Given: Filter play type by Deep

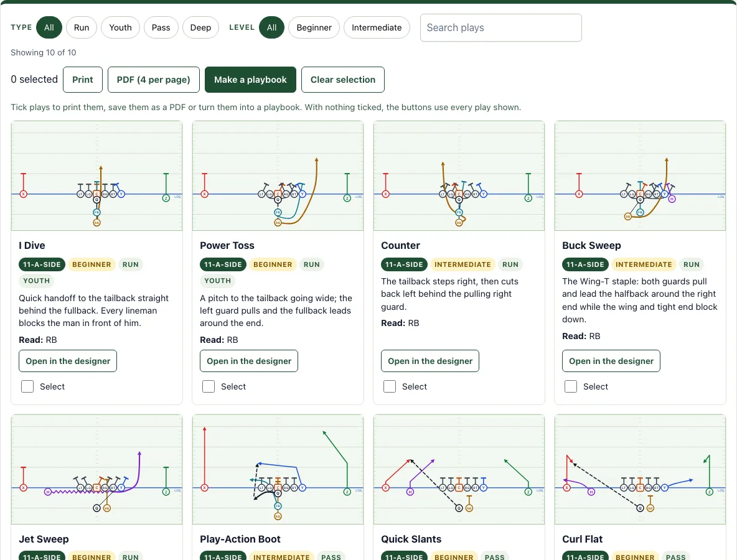Looking at the screenshot, I should coord(200,28).
